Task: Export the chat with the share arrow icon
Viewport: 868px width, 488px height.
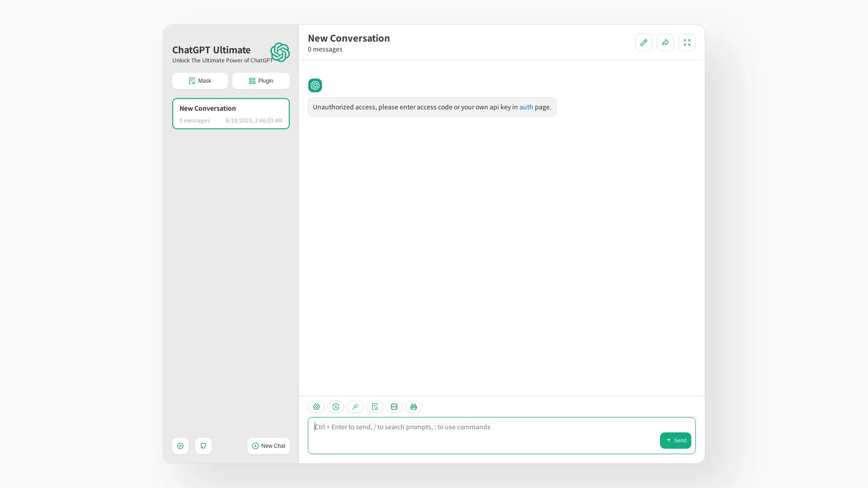Action: (665, 42)
